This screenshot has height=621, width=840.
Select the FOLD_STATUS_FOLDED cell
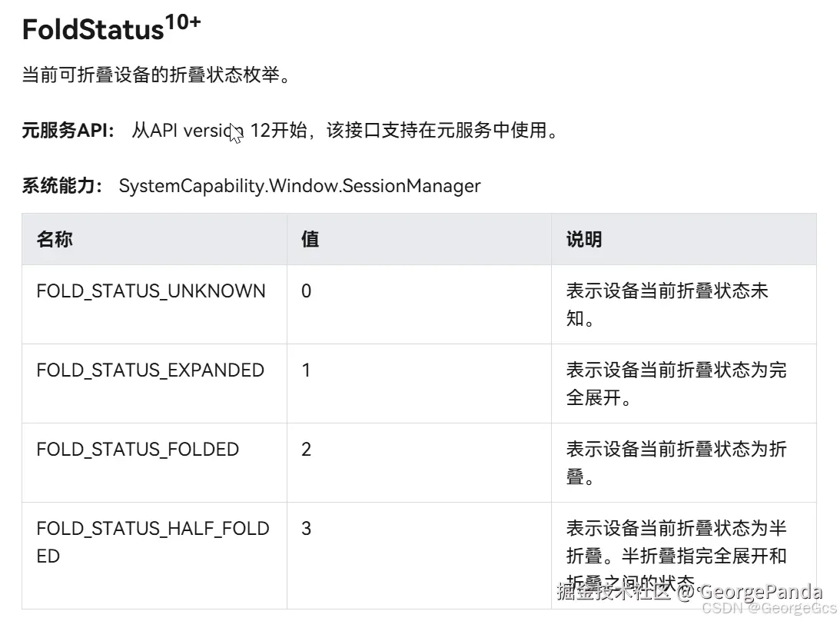(x=138, y=450)
